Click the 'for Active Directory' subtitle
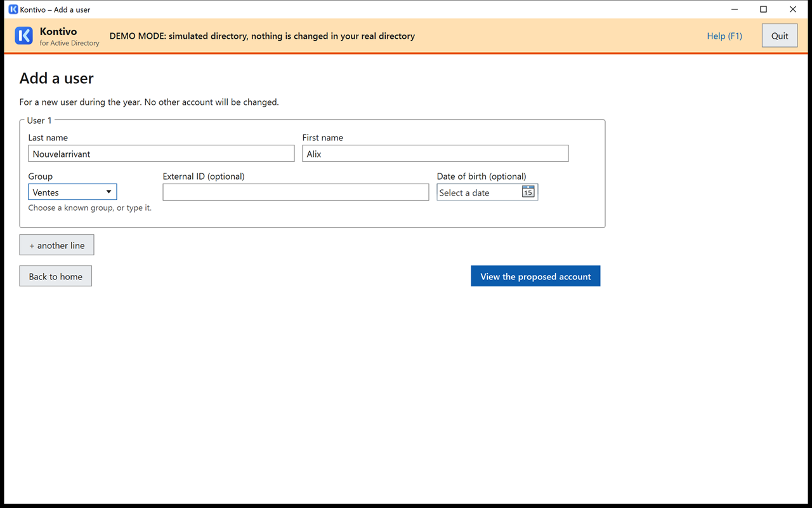This screenshot has height=508, width=812. point(69,43)
